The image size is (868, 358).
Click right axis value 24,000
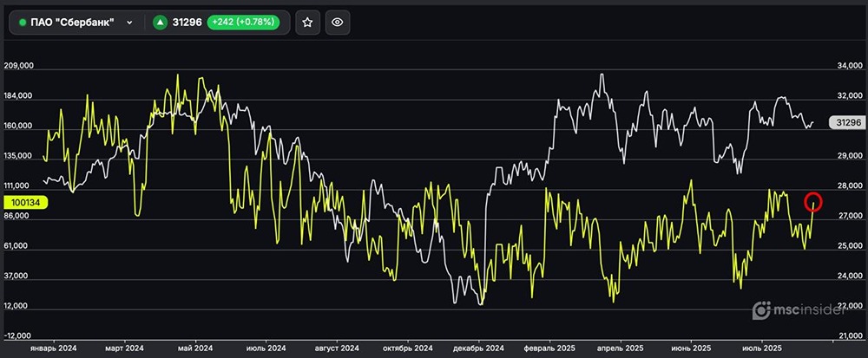coord(849,276)
